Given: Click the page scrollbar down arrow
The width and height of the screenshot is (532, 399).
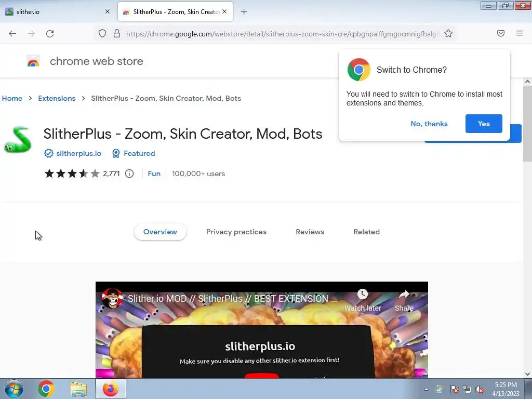Looking at the screenshot, I should 527,374.
